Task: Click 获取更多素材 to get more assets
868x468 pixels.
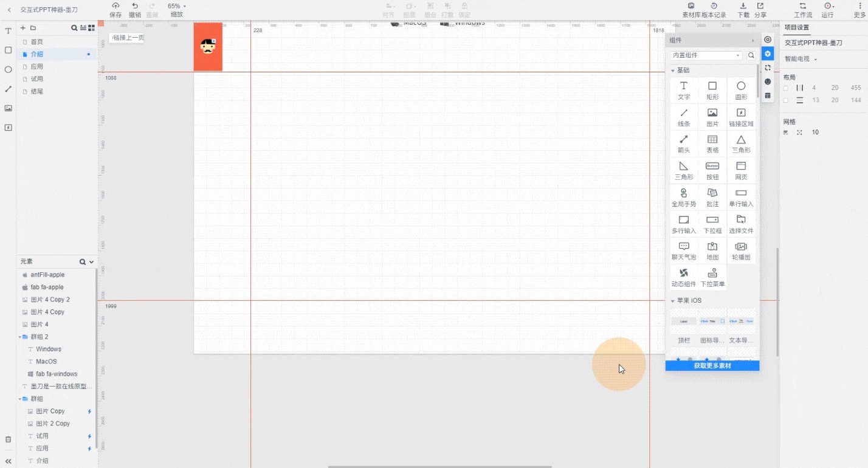Action: [x=712, y=365]
